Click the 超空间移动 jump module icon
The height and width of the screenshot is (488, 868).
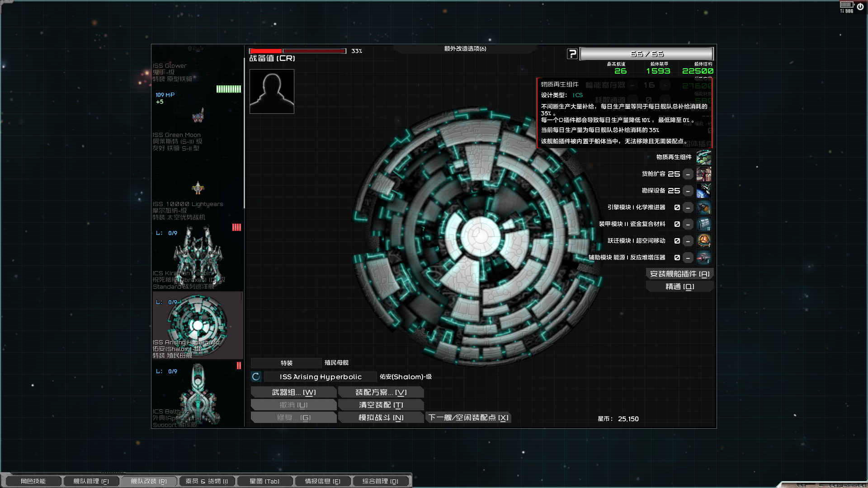[703, 241]
